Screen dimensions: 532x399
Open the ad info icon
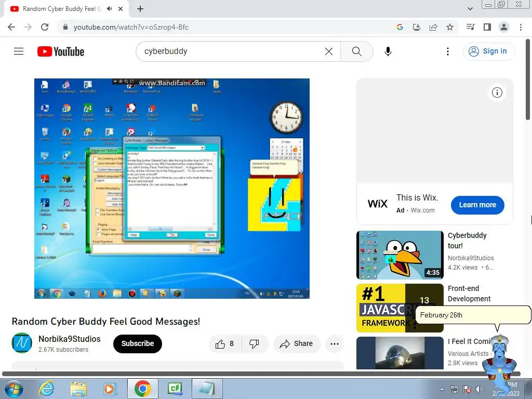(497, 92)
